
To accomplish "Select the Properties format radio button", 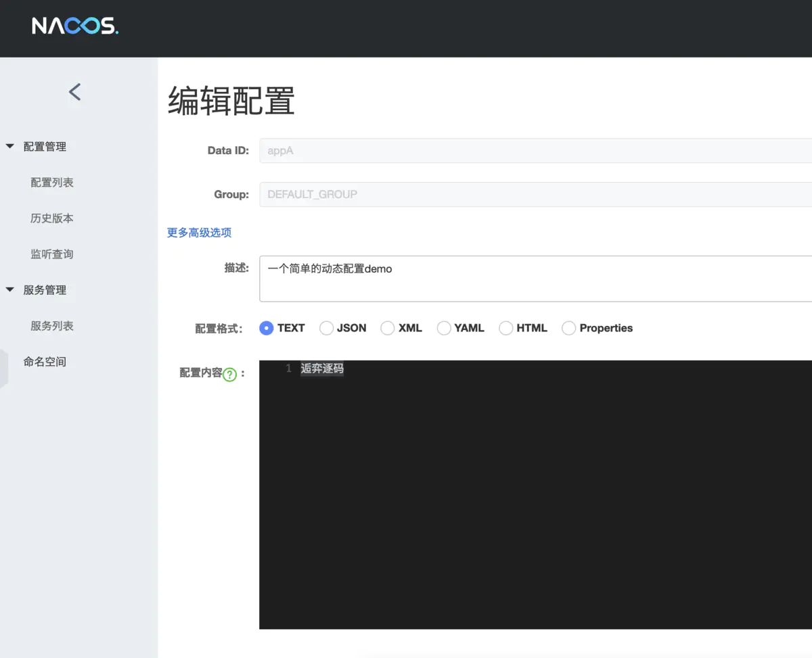I will click(569, 328).
